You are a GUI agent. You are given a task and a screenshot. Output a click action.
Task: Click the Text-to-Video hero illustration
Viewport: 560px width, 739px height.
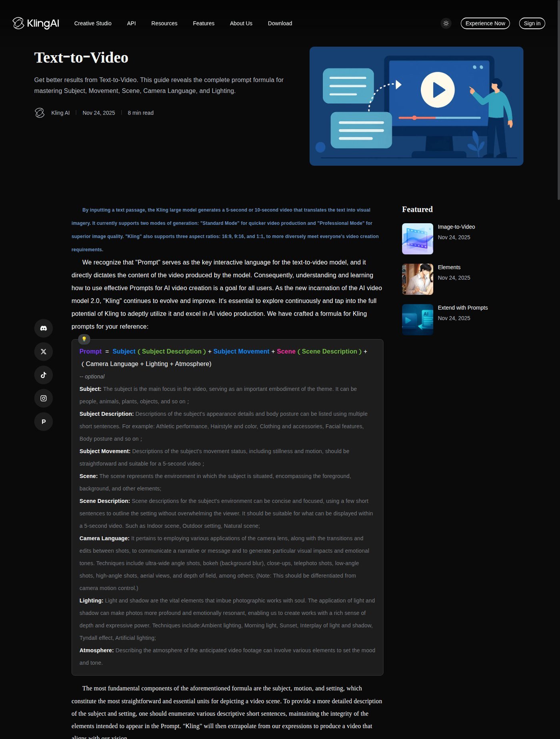(x=416, y=106)
